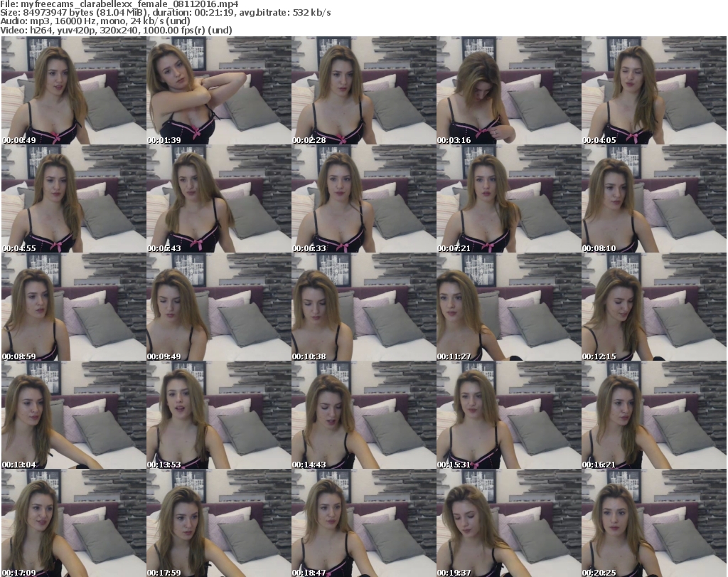Select the thumbnail timestamped 00:04:05
This screenshot has width=728, height=577.
tap(654, 90)
